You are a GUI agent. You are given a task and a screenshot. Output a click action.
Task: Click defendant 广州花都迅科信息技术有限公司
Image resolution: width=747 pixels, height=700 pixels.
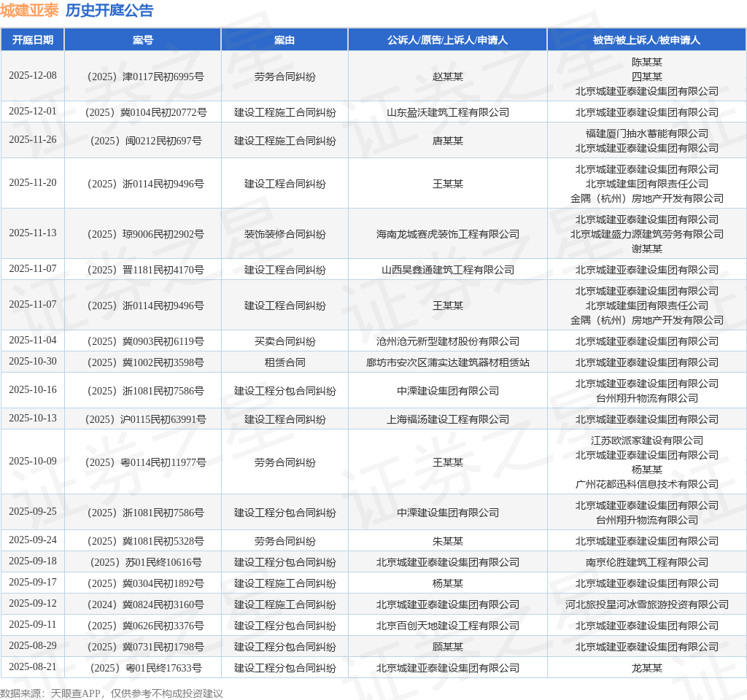[x=646, y=484]
